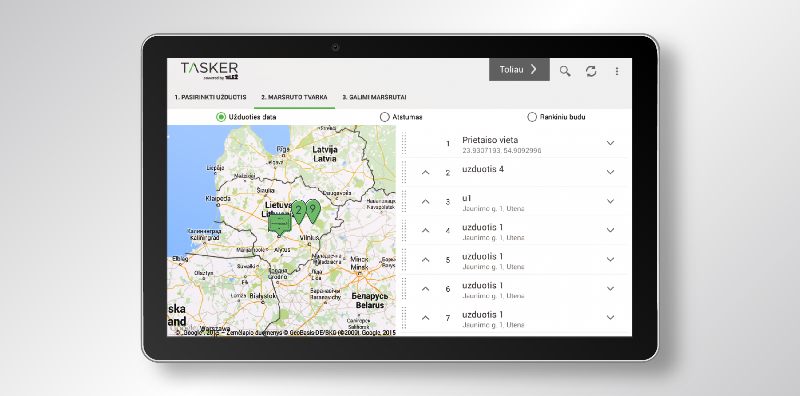Switch to 3. Galimi maršrutai tab

374,97
